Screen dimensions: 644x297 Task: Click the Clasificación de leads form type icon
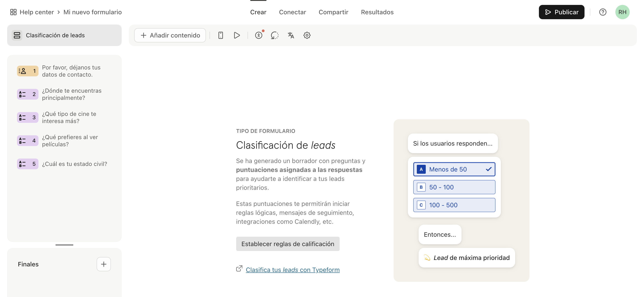tap(17, 35)
